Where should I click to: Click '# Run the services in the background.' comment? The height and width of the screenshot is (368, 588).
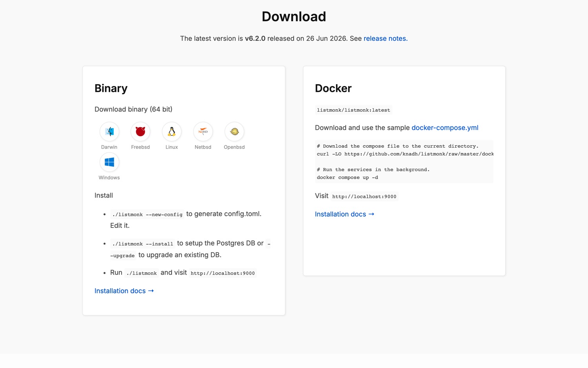(373, 170)
